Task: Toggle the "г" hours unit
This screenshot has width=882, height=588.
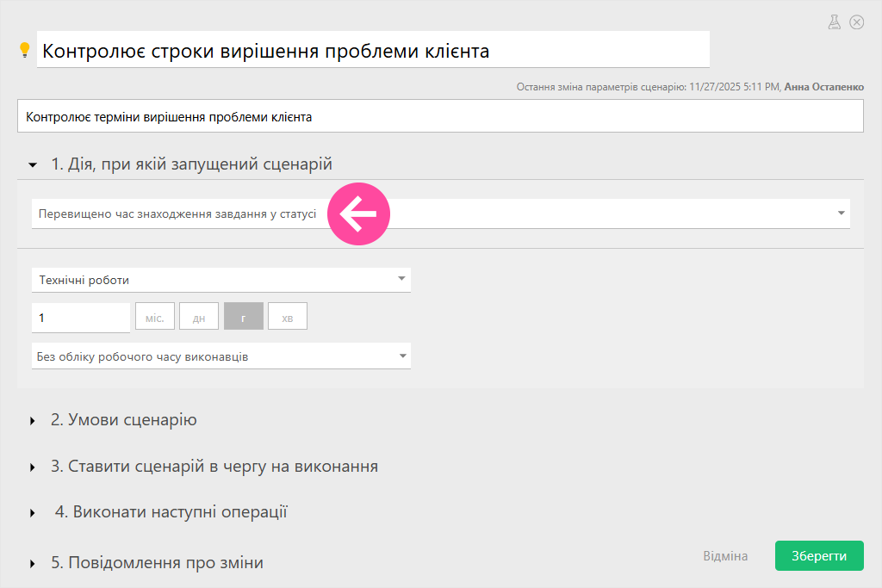Action: [x=244, y=317]
